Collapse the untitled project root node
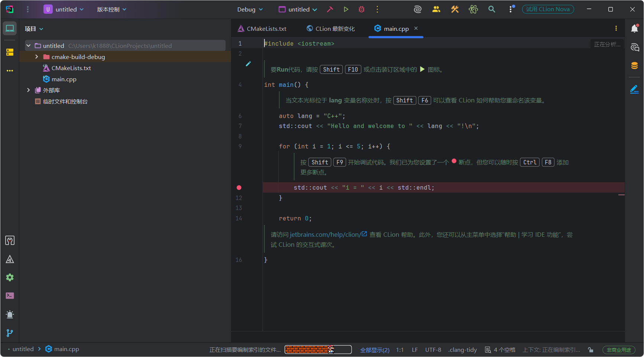The height and width of the screenshot is (357, 644). tap(28, 46)
